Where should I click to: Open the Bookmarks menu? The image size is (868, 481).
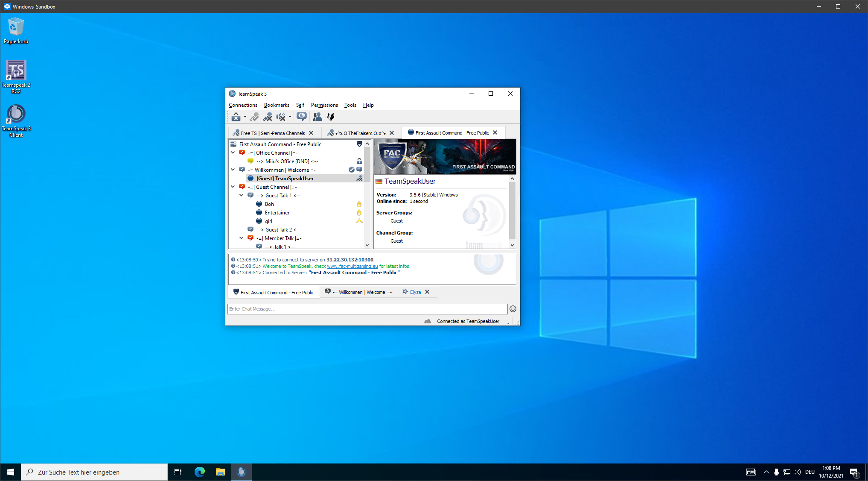[x=277, y=105]
